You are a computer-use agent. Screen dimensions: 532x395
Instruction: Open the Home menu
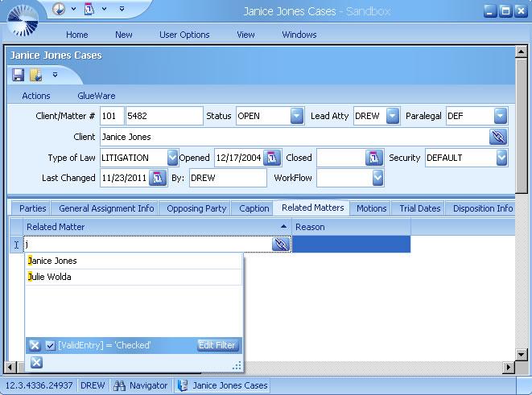(x=77, y=35)
